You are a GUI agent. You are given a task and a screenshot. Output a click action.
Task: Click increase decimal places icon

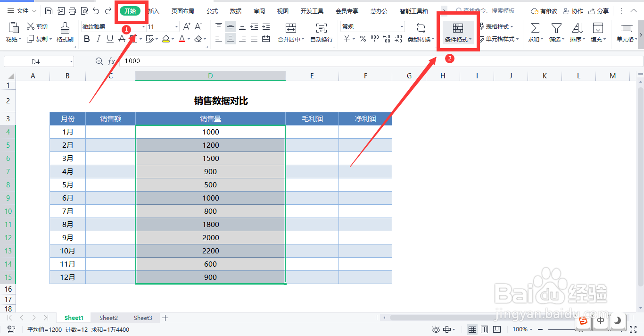click(x=387, y=39)
